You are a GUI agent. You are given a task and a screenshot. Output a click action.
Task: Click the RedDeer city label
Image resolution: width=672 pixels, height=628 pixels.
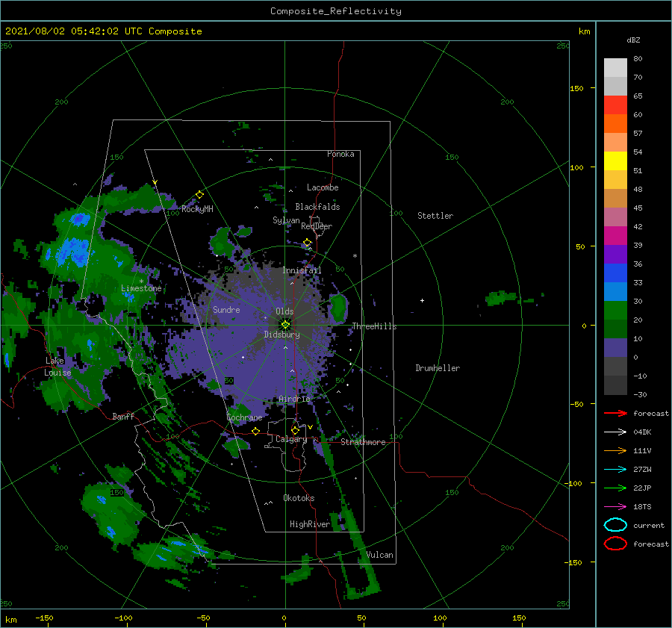point(317,226)
